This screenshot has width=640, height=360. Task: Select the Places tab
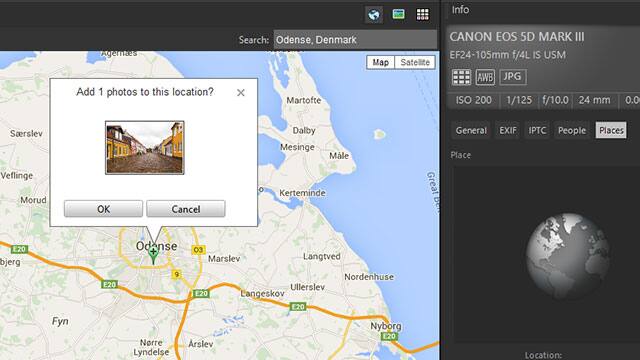[x=611, y=130]
